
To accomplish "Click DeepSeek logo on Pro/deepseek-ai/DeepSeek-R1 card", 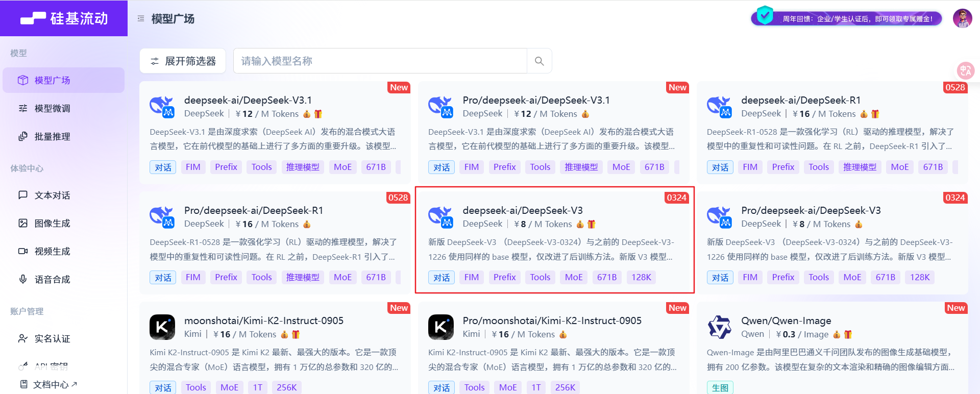I will pos(162,217).
